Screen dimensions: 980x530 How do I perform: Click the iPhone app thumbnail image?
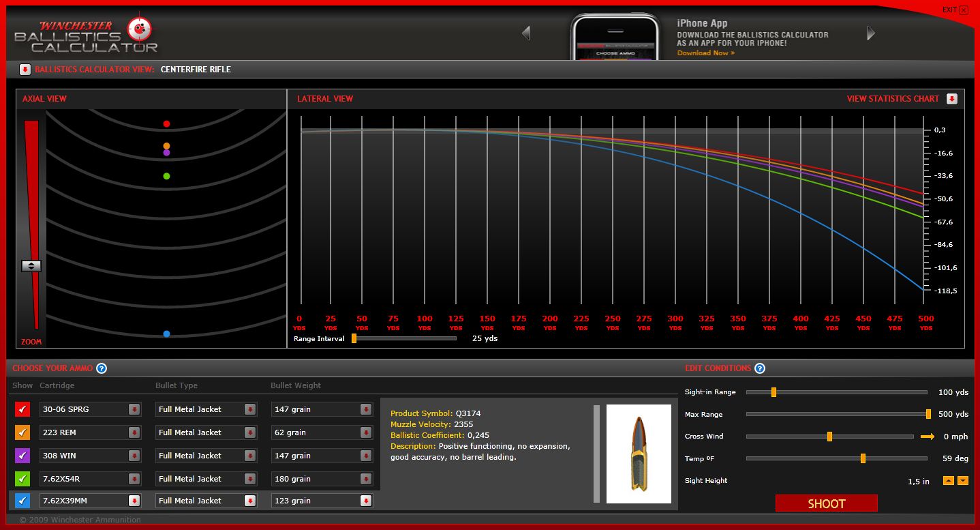tap(617, 38)
